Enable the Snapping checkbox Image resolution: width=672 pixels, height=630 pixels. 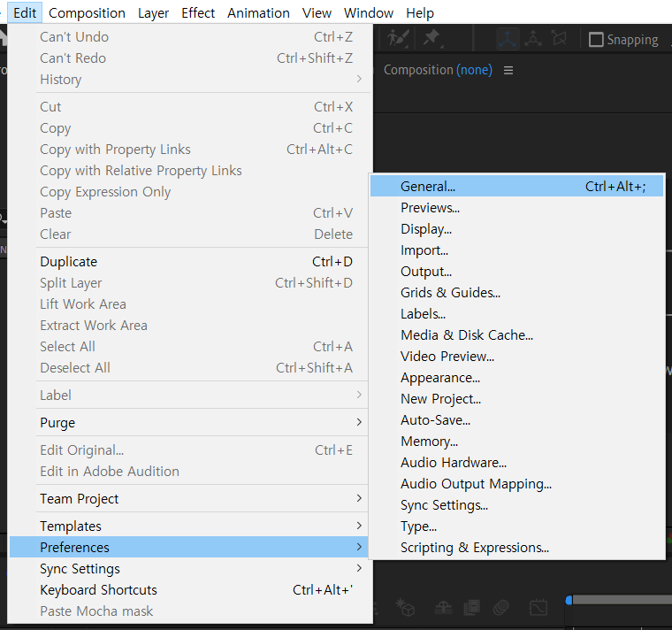tap(596, 40)
